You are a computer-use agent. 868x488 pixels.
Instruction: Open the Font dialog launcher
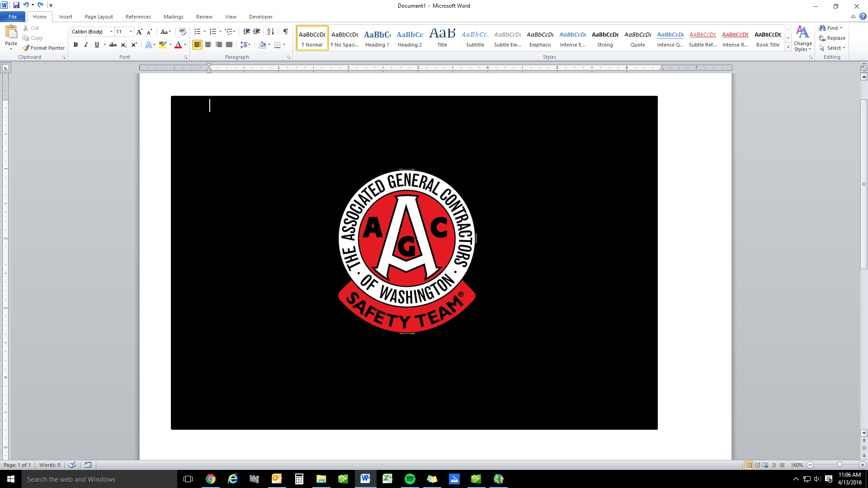pos(185,57)
